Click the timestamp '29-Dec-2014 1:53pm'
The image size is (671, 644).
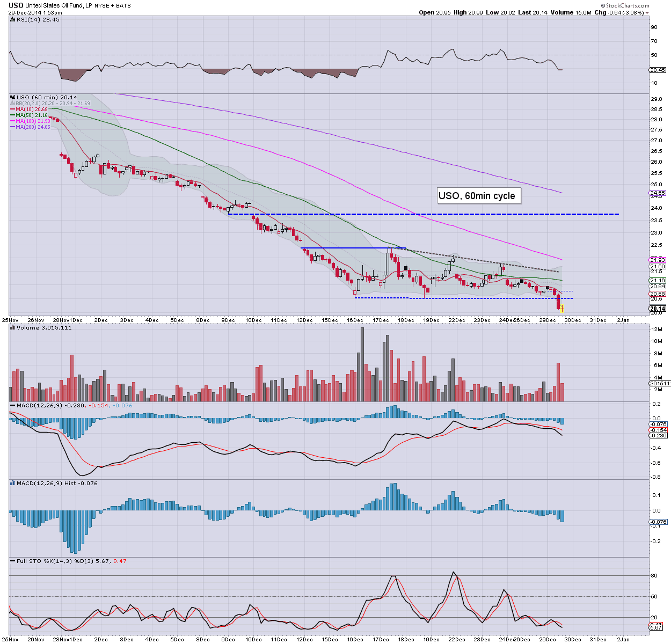pyautogui.click(x=35, y=12)
